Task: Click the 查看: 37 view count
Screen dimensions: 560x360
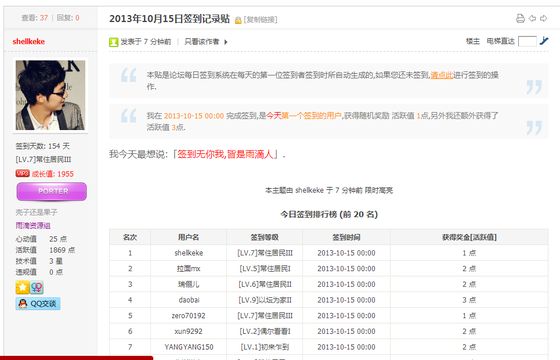Action: click(x=34, y=18)
